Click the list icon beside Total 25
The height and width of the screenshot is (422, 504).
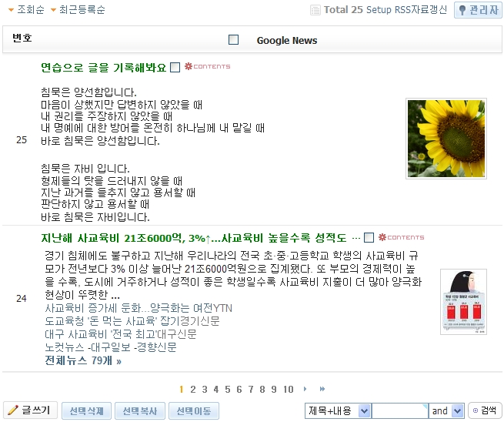point(315,10)
